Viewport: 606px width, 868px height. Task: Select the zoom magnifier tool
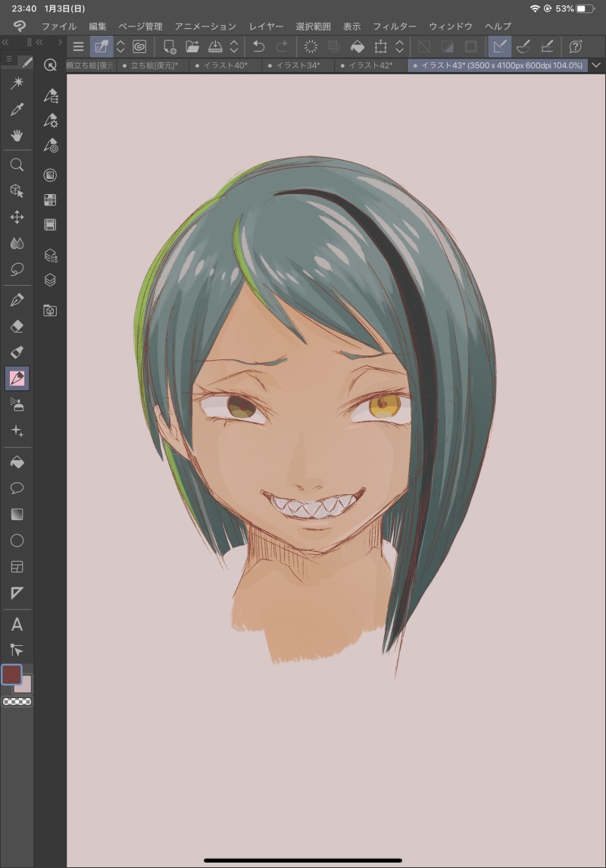[x=17, y=165]
